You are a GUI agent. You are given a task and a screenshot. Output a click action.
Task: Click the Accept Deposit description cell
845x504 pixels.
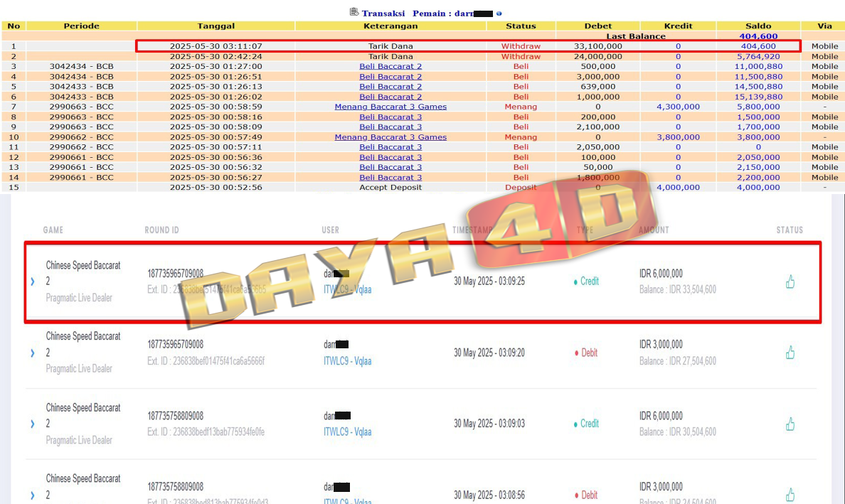(x=390, y=188)
